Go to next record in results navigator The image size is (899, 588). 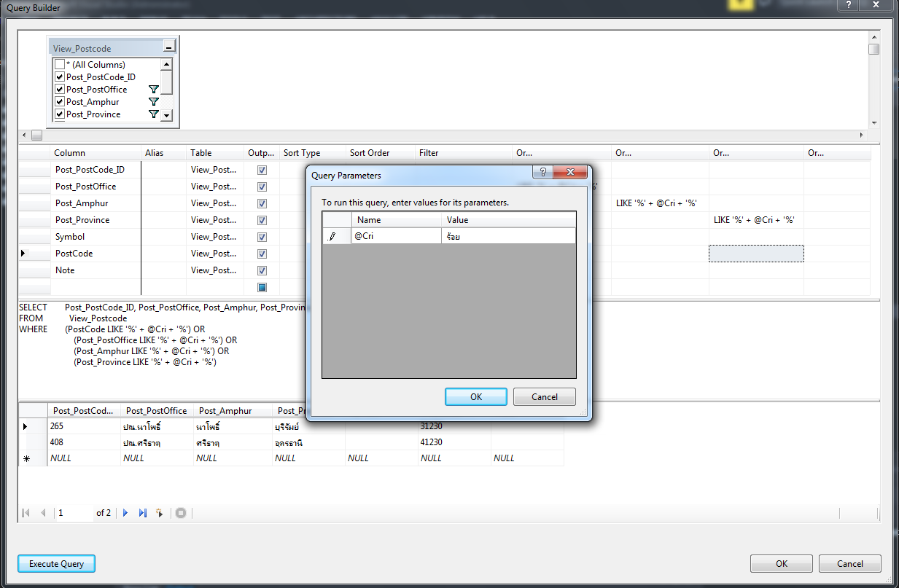click(x=125, y=513)
